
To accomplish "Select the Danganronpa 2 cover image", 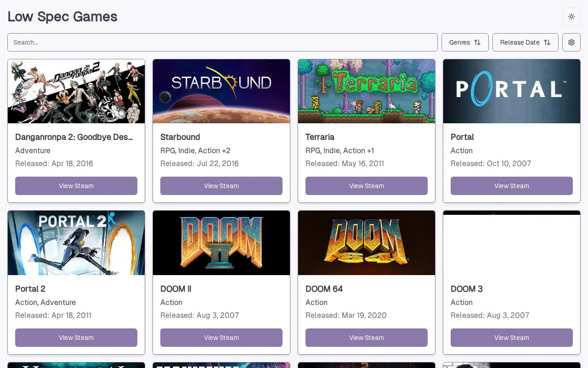I will pyautogui.click(x=76, y=91).
